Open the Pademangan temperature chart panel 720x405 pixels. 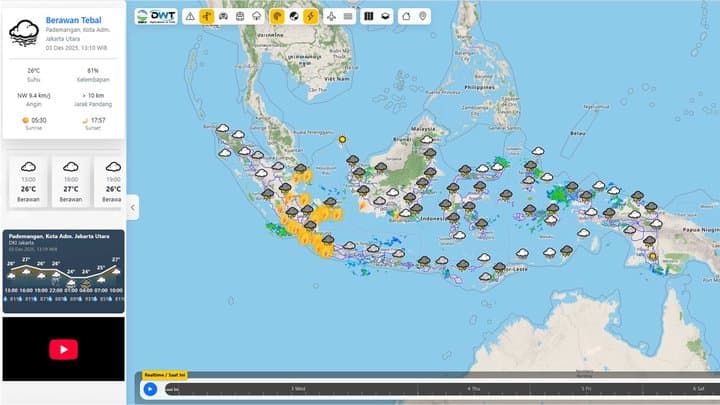pos(63,271)
